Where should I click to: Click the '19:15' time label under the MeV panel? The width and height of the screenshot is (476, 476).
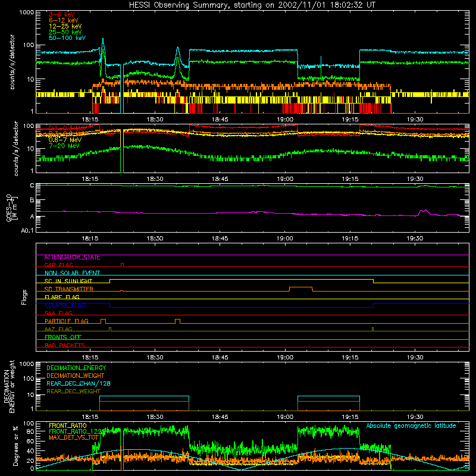[350, 179]
